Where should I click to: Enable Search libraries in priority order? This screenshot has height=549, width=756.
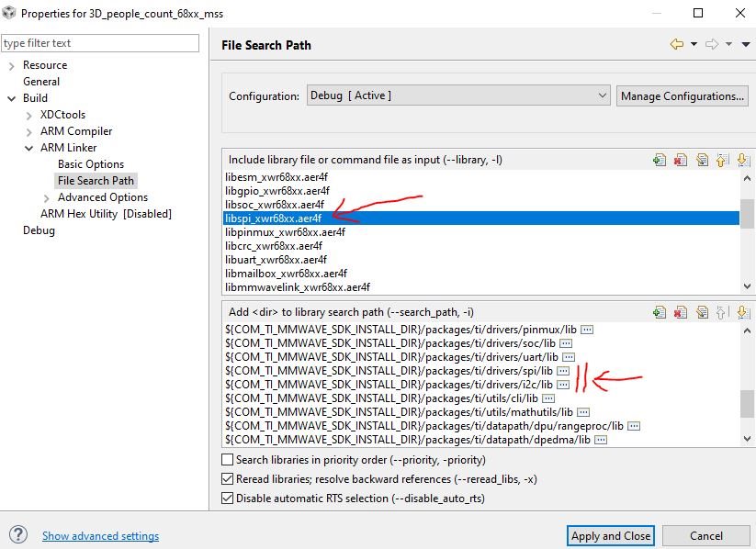coord(227,460)
